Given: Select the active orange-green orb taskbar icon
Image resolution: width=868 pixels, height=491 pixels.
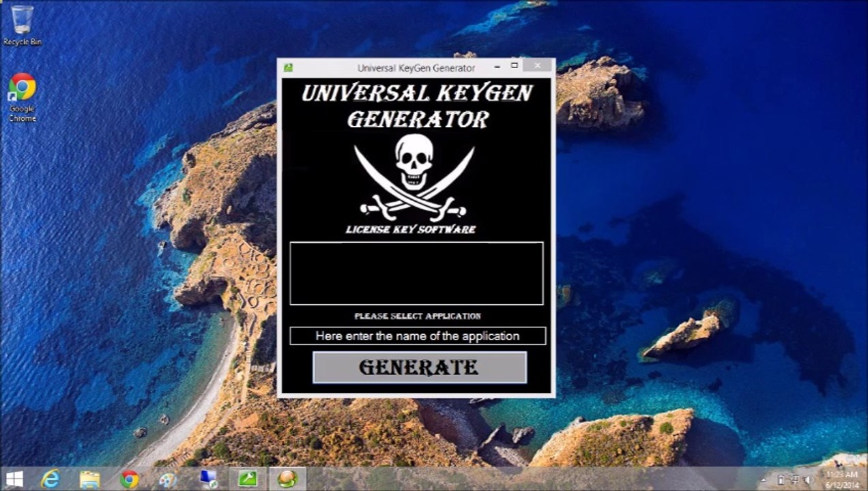Looking at the screenshot, I should tap(287, 479).
